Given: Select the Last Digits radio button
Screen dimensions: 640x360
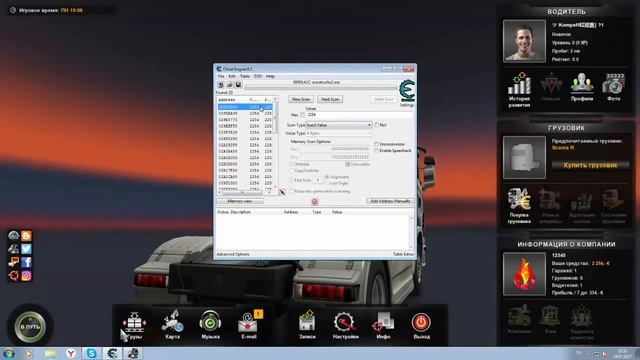Looking at the screenshot, I should click(x=327, y=183).
